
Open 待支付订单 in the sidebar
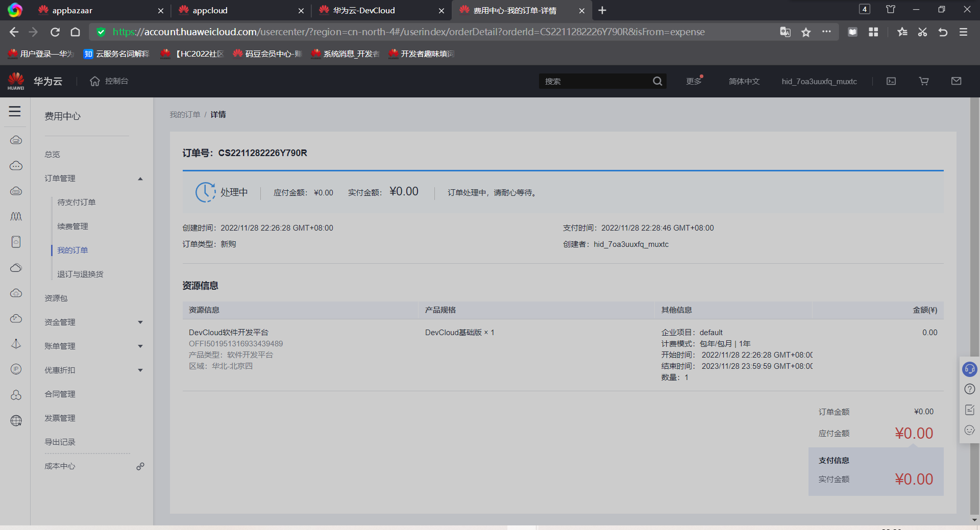pos(77,203)
